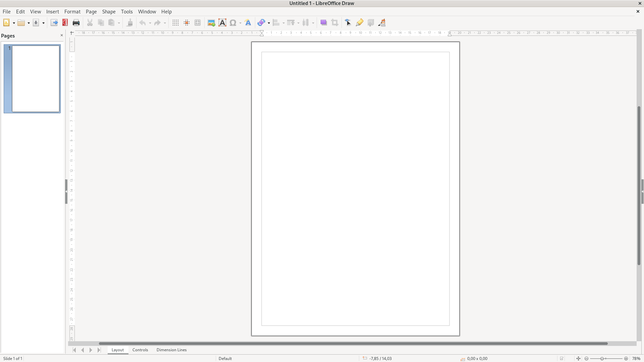
Task: Click the Export arrow icon
Action: tap(54, 23)
